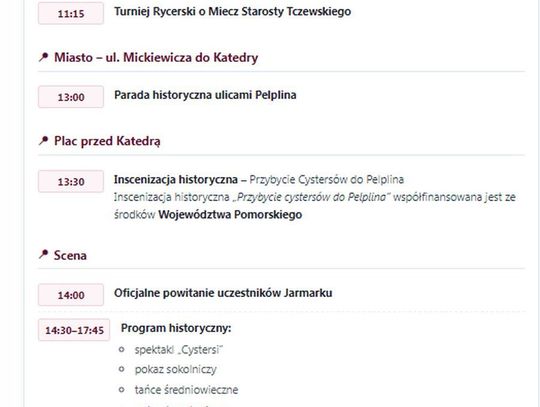This screenshot has width=540, height=407.
Task: Click the Scena section heading text
Action: [70, 255]
